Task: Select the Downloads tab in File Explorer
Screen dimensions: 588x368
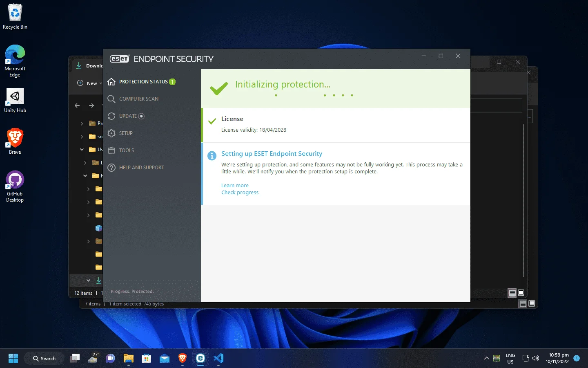Action: click(90, 66)
